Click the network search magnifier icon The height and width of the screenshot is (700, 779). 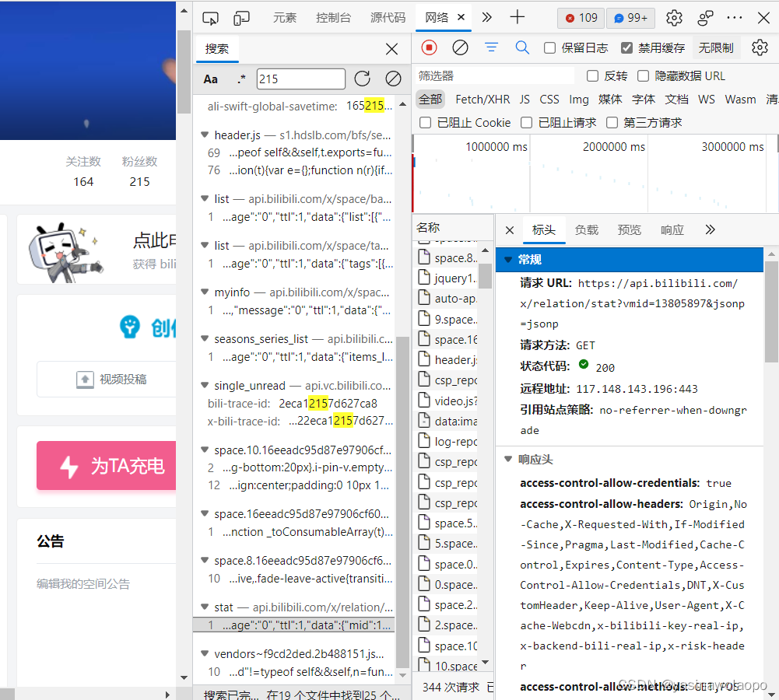[522, 47]
